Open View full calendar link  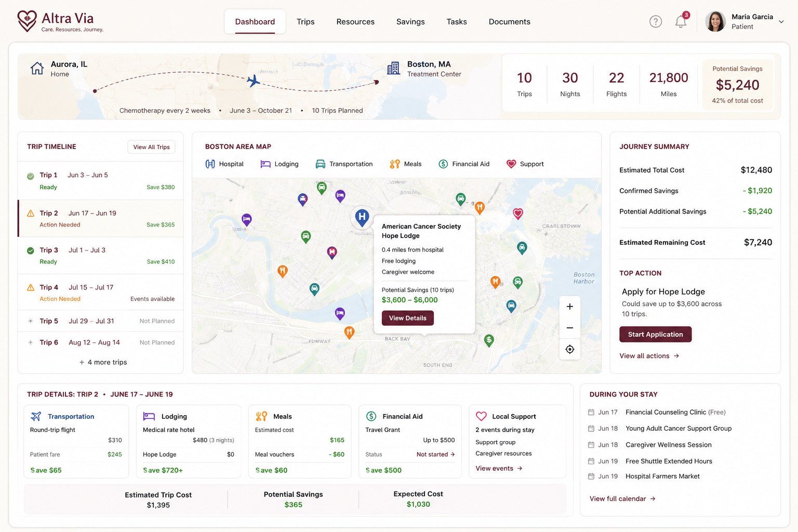point(622,499)
